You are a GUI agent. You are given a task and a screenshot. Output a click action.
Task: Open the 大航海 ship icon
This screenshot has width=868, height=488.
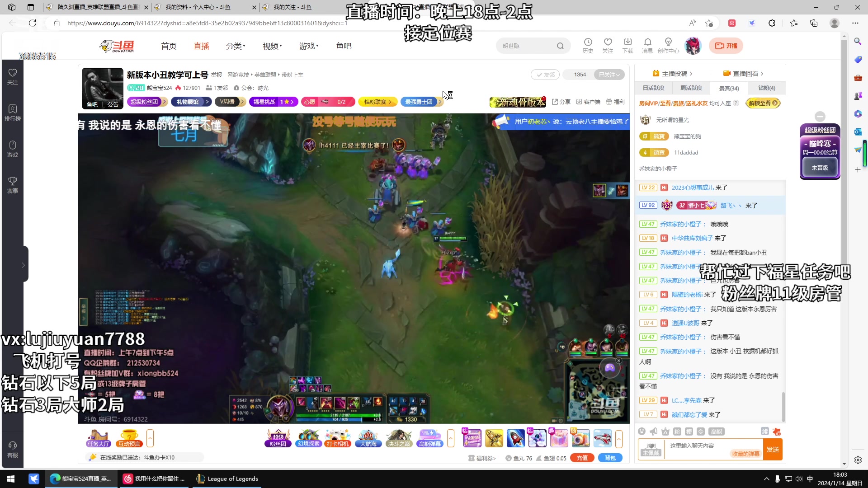(368, 438)
